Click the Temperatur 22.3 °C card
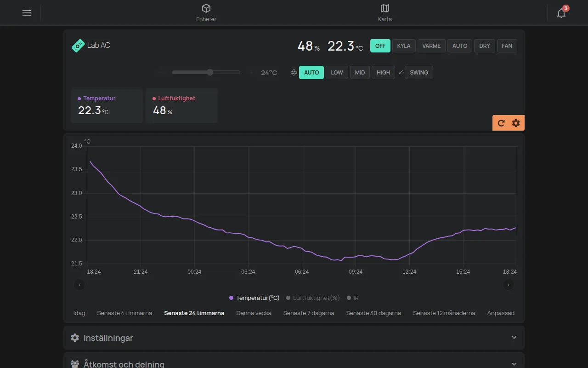Image resolution: width=588 pixels, height=368 pixels. pyautogui.click(x=107, y=106)
